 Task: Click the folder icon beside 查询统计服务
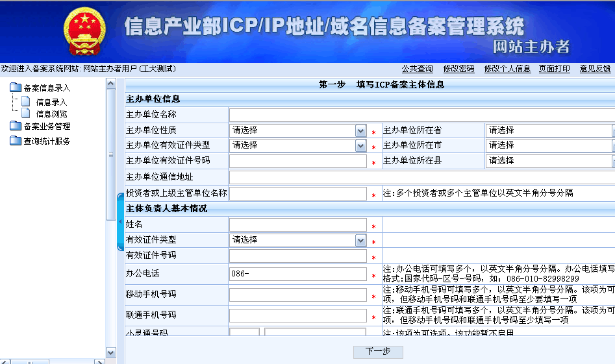click(16, 141)
